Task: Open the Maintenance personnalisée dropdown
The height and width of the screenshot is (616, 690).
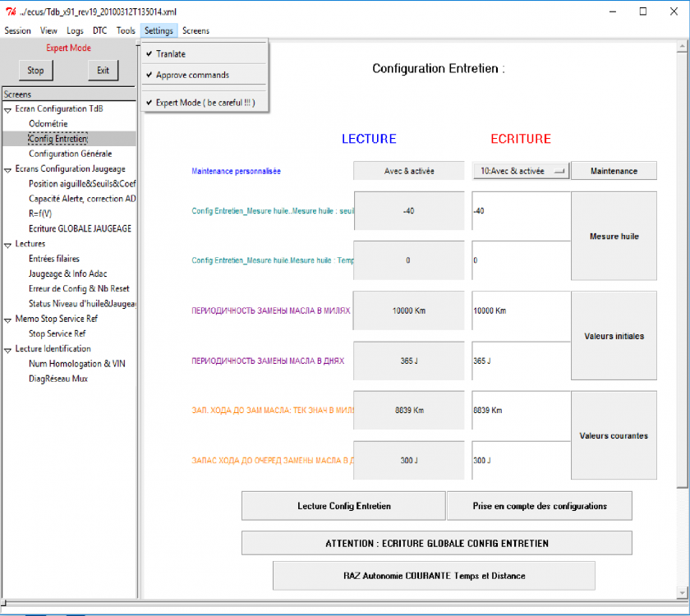Action: coord(521,171)
